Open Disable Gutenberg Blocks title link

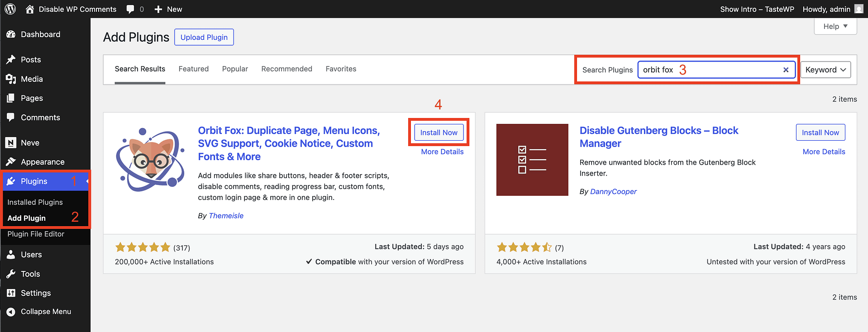(x=659, y=137)
